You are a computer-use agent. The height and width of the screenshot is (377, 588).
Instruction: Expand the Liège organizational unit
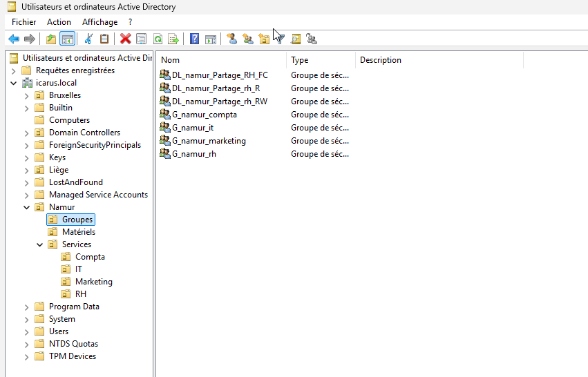[x=27, y=171]
